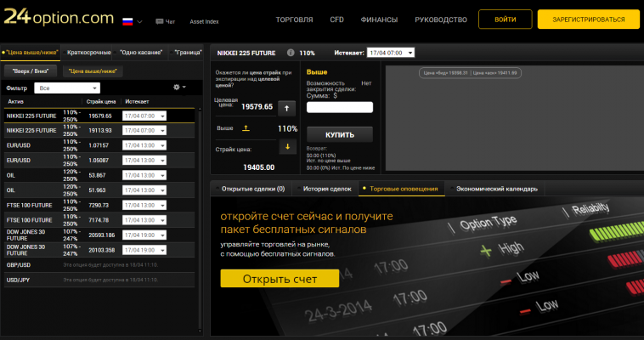Viewport: 644px width, 340px height.
Task: Switch to the Краткосрочные tab
Action: (88, 53)
